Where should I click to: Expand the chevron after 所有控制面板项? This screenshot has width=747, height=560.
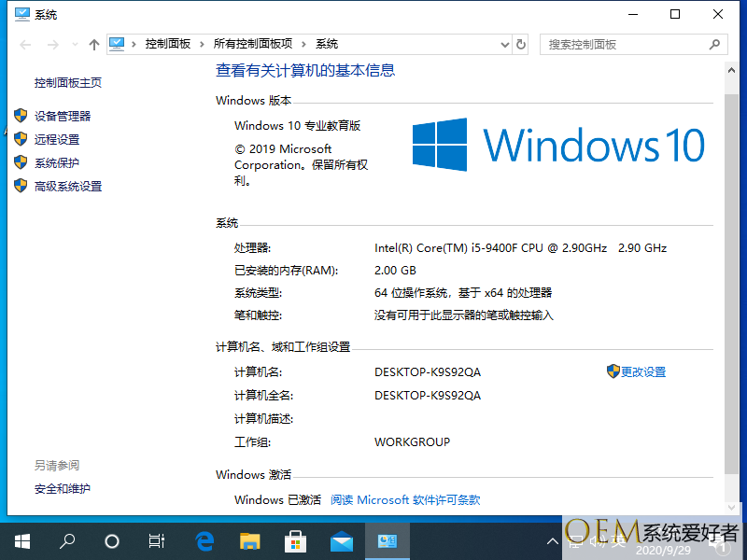click(x=303, y=44)
